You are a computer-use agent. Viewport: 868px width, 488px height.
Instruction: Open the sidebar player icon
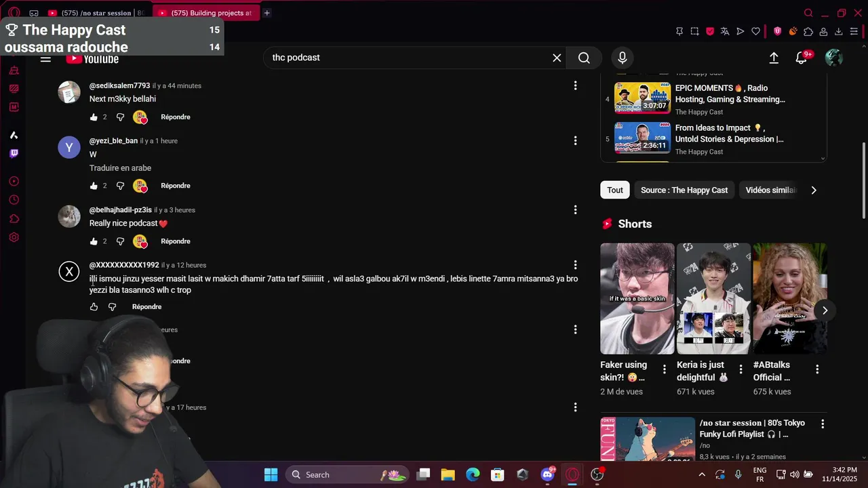coord(14,182)
